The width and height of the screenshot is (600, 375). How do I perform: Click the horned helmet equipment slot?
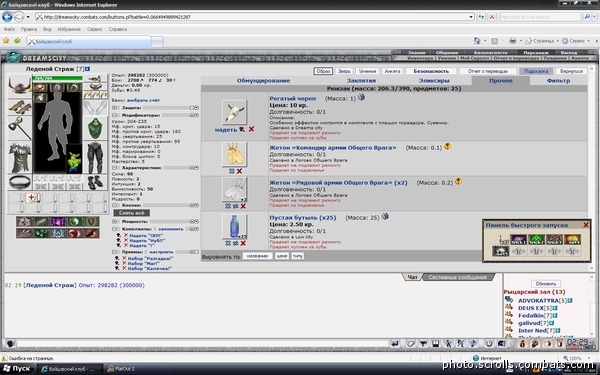point(20,86)
